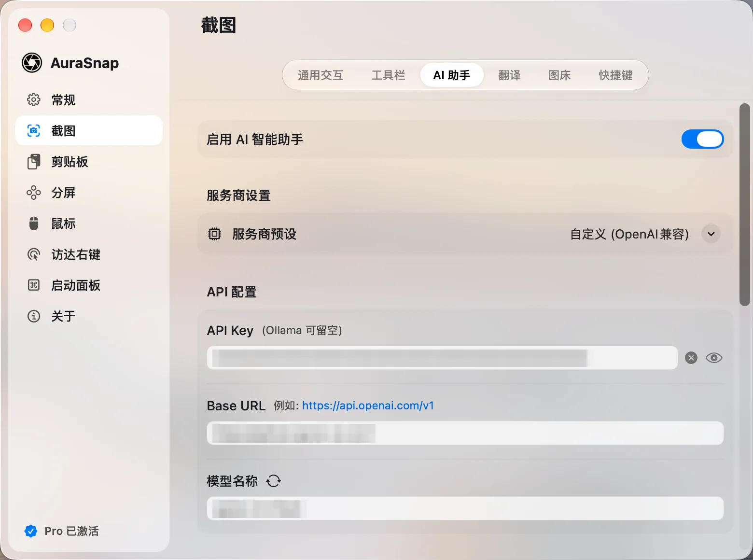Click the 服务商设置 section heading
The image size is (753, 560).
[x=238, y=196]
